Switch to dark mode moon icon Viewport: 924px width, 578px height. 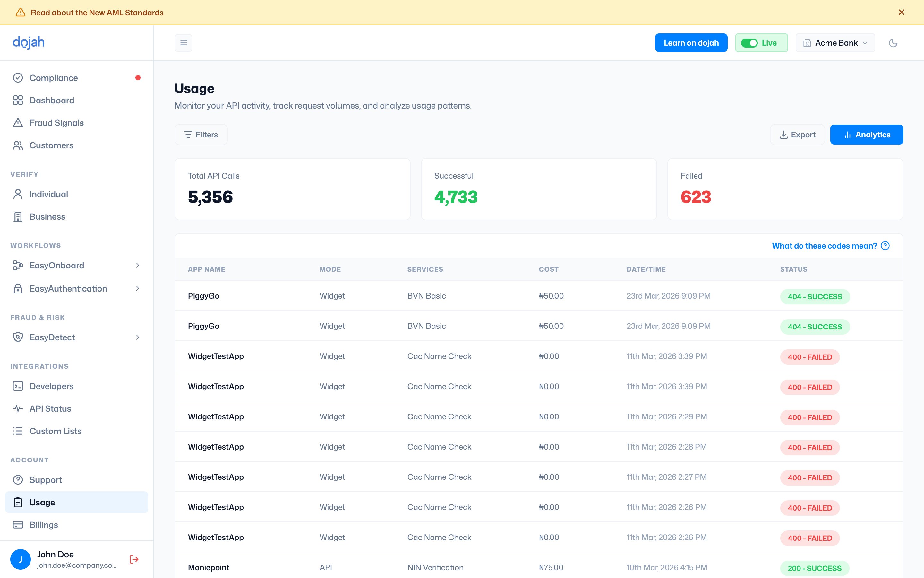click(893, 43)
